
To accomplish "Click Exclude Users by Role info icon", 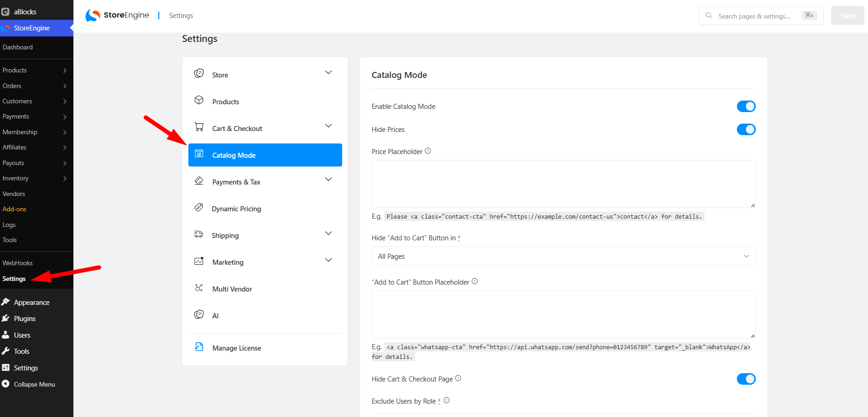I will (446, 400).
